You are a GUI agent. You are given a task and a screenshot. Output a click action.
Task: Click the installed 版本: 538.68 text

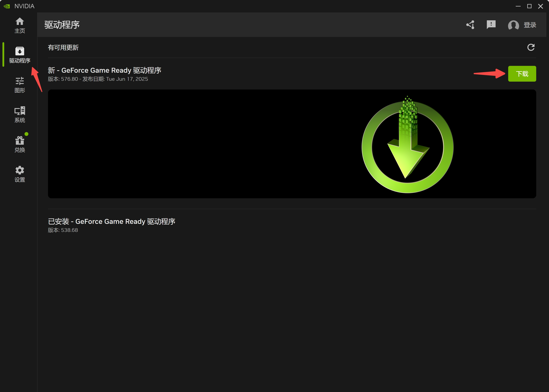click(63, 230)
